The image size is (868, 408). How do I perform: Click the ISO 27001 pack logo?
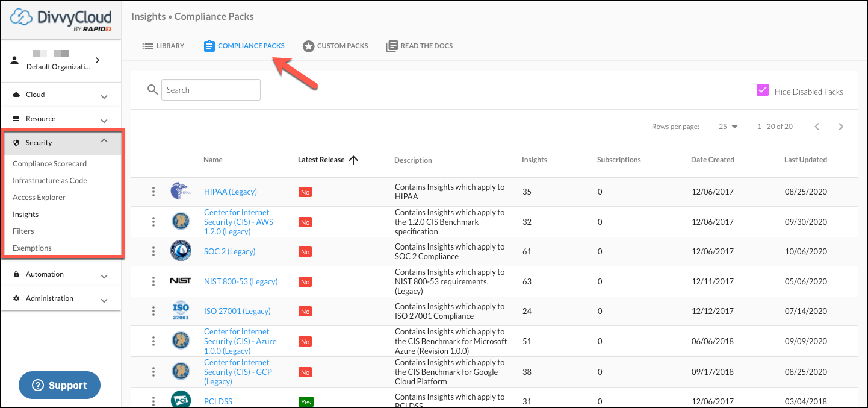coord(181,311)
